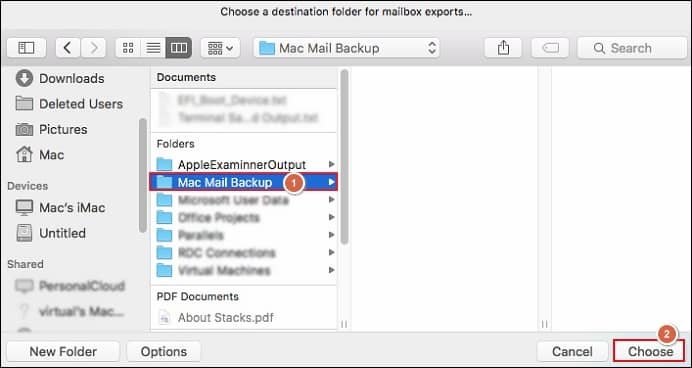Select Mac's iMac under Devices

point(60,207)
